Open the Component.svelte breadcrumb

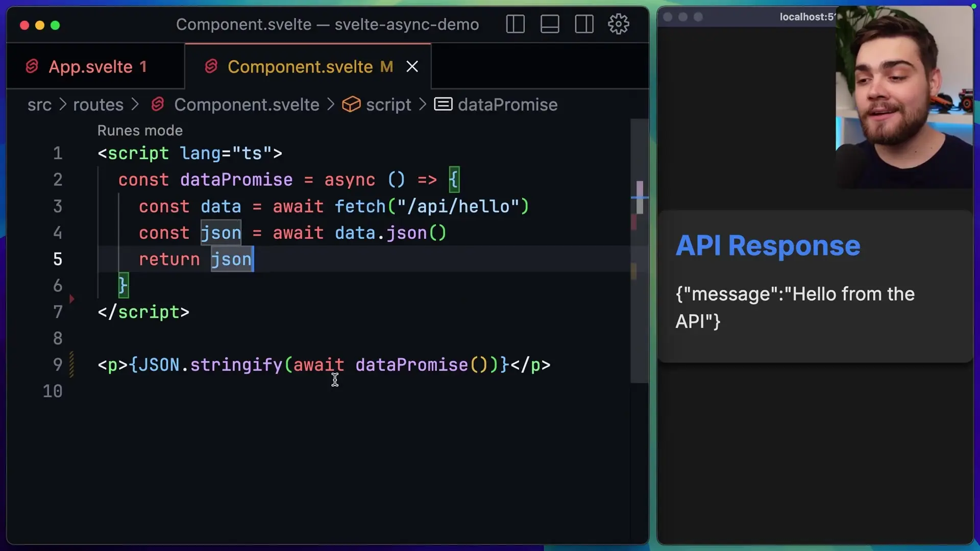click(x=247, y=105)
